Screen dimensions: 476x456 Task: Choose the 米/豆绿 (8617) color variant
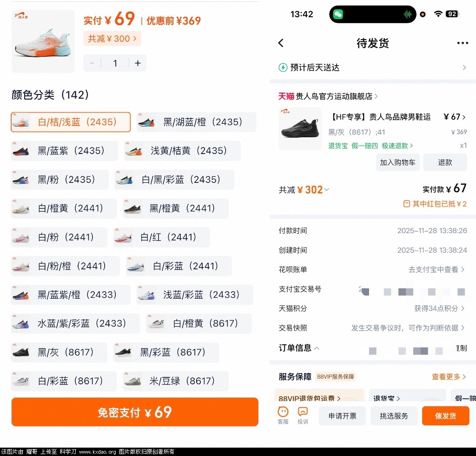point(176,381)
